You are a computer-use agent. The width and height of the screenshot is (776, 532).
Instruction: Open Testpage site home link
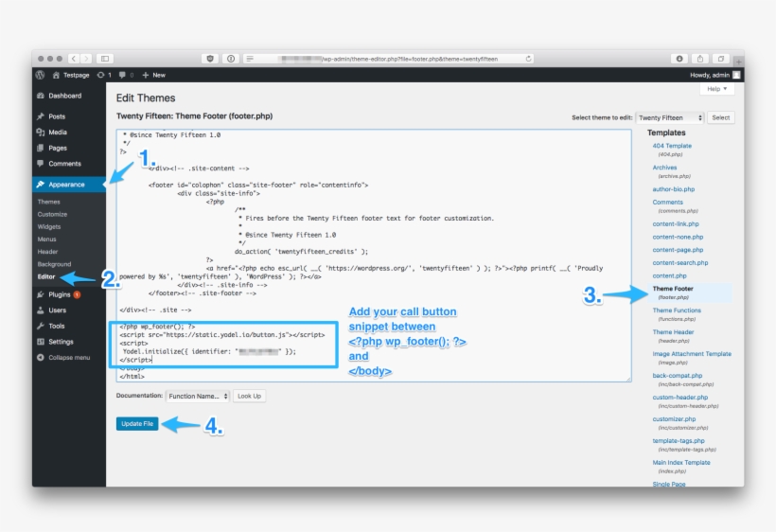click(71, 75)
